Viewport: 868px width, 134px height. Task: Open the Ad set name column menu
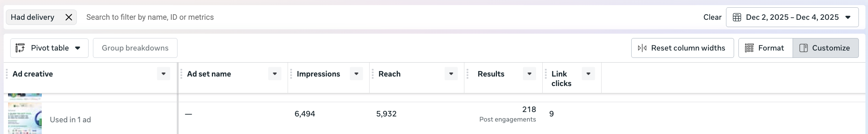tap(275, 74)
